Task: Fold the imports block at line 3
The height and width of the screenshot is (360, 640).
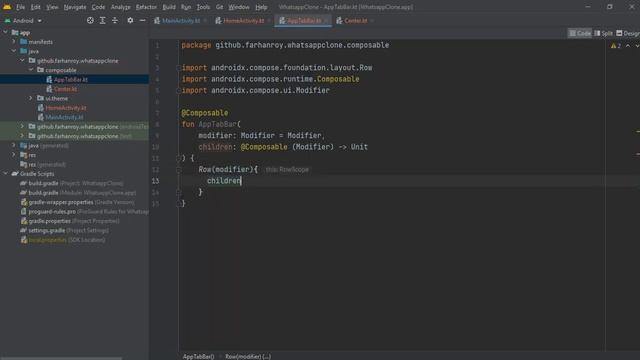Action: click(x=179, y=68)
